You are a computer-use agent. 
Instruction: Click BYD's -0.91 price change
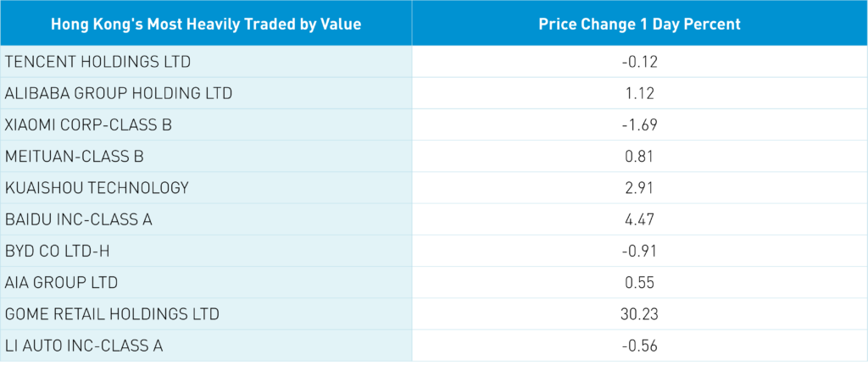[639, 251]
